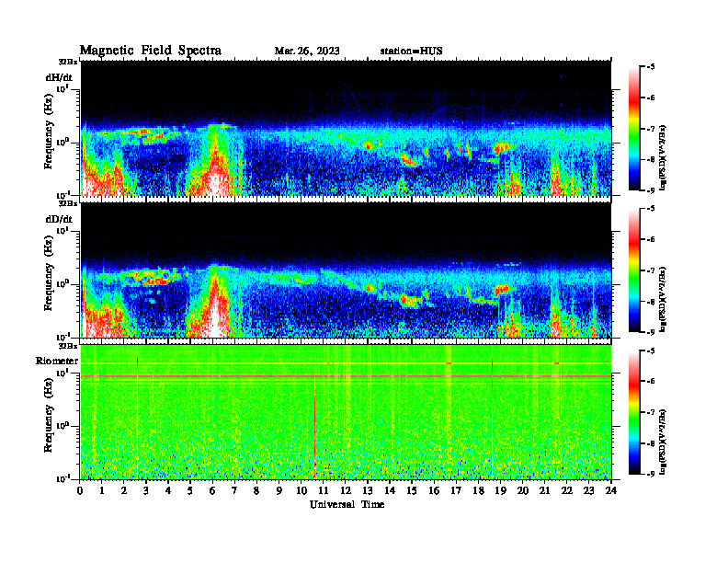This screenshot has width=728, height=563.
Task: Click Universal Time tick label 16
Action: click(x=434, y=491)
